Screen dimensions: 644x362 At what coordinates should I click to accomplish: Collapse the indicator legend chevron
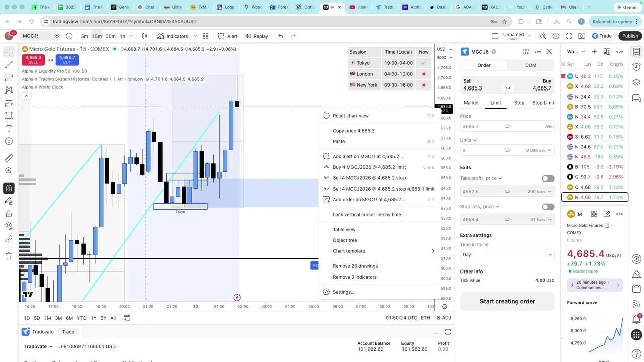[x=26, y=96]
